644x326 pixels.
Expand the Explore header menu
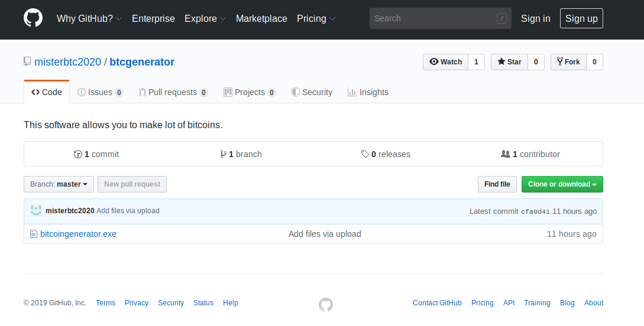205,18
